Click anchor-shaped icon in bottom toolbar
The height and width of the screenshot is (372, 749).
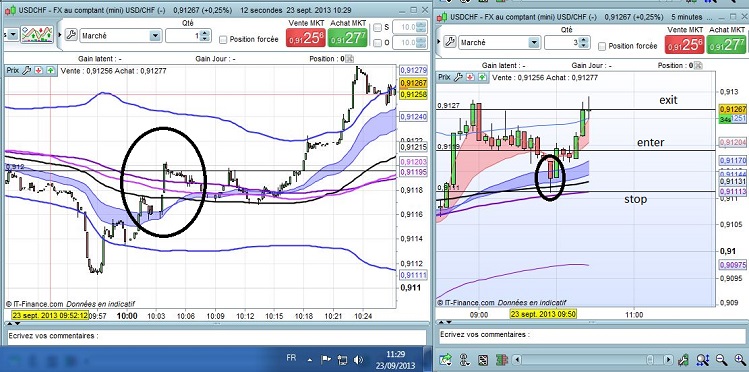(x=465, y=359)
